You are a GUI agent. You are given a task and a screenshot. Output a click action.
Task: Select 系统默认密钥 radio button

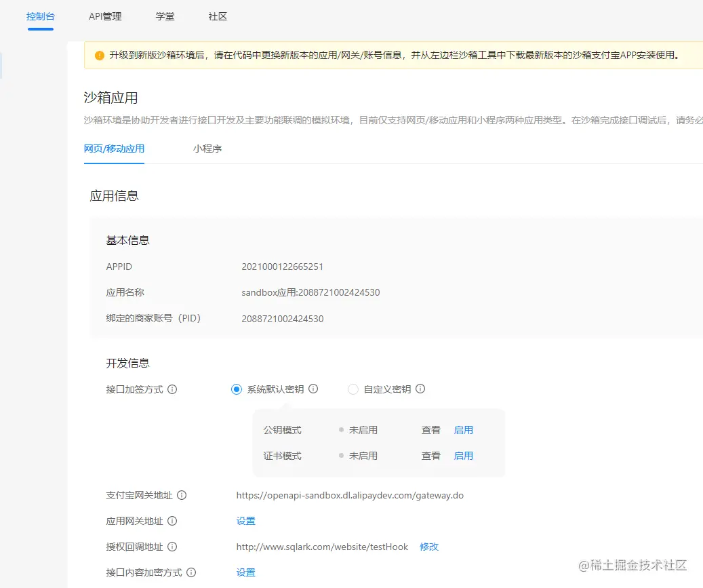coord(237,389)
